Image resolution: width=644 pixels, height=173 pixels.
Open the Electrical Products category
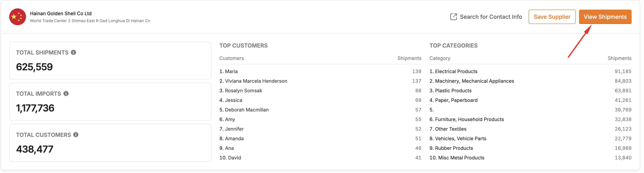point(456,71)
